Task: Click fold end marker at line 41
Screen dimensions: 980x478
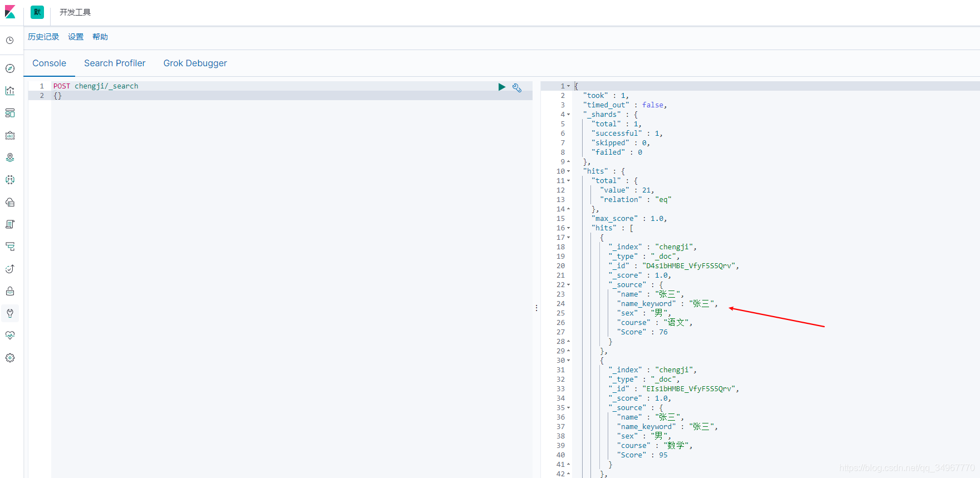Action: coord(568,465)
